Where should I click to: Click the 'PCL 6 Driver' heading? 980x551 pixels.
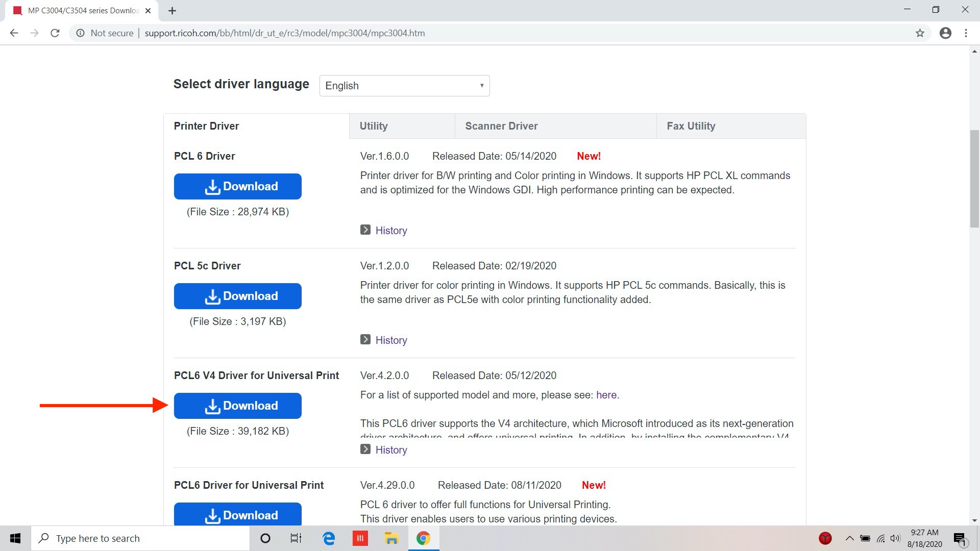point(204,156)
